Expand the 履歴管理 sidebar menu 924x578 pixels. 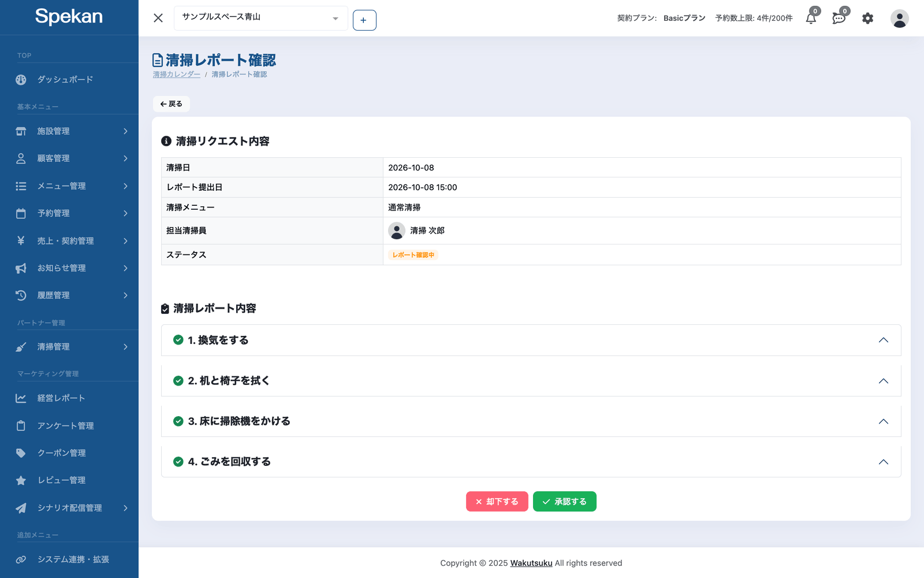pyautogui.click(x=69, y=295)
